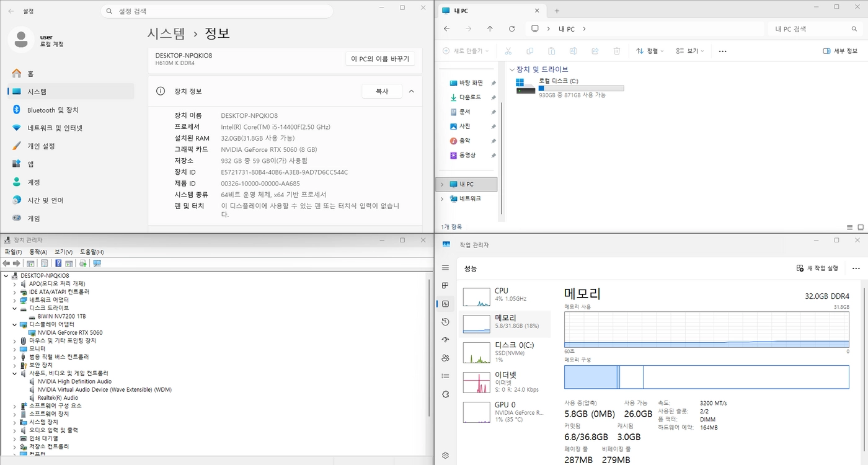Click the Forward arrow in Device Manager toolbar

(x=17, y=263)
